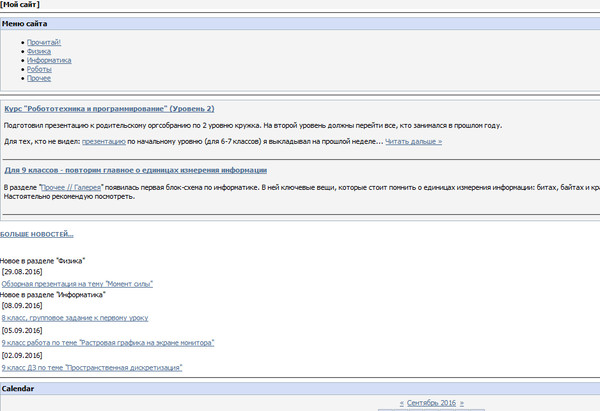Open the Прочитай! menu link
Viewport: 600px width, 411px height.
pyautogui.click(x=44, y=42)
